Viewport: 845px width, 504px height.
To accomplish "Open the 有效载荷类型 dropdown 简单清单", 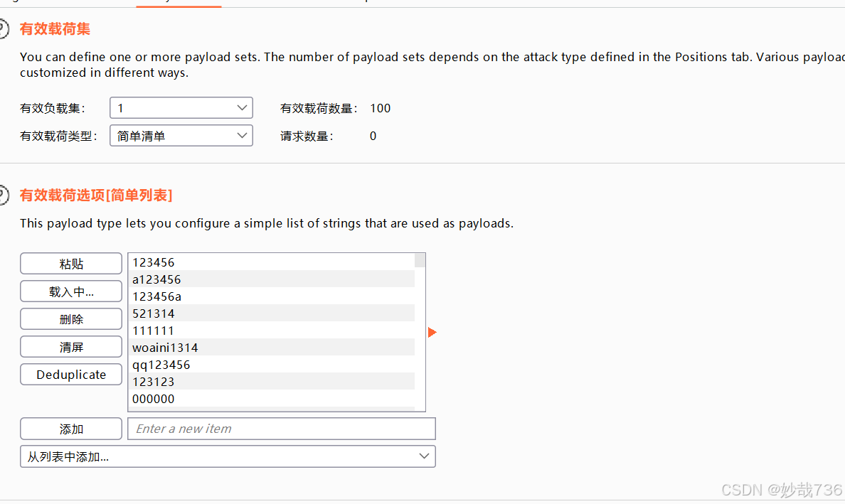I will [x=181, y=136].
